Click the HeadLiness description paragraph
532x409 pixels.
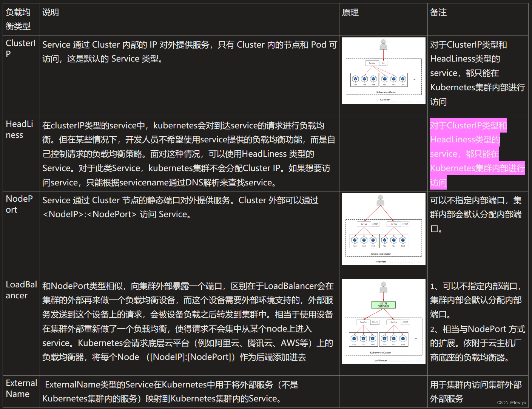click(189, 154)
